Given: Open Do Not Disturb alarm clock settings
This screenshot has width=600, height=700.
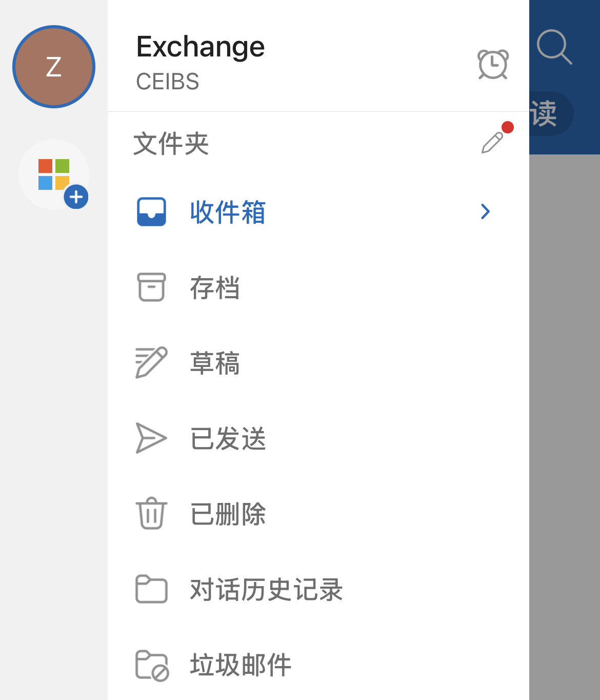Looking at the screenshot, I should point(493,65).
